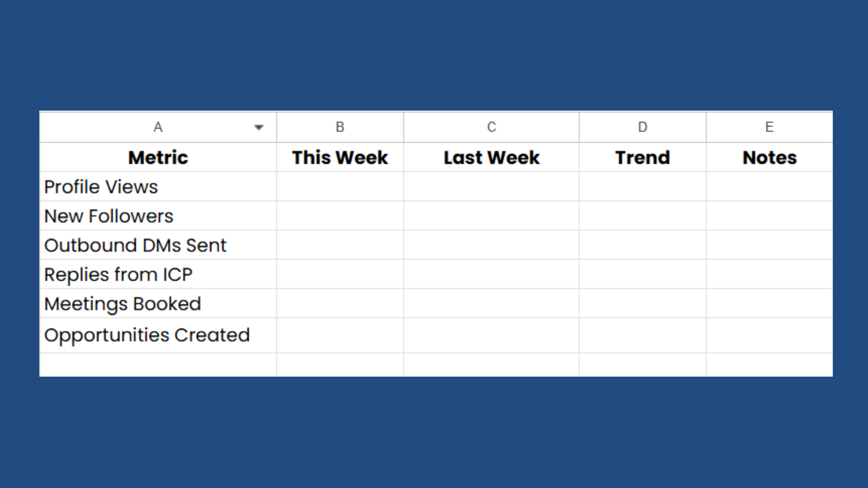Click the Profile Views cell
Screen dimensions: 868x488
(x=158, y=187)
